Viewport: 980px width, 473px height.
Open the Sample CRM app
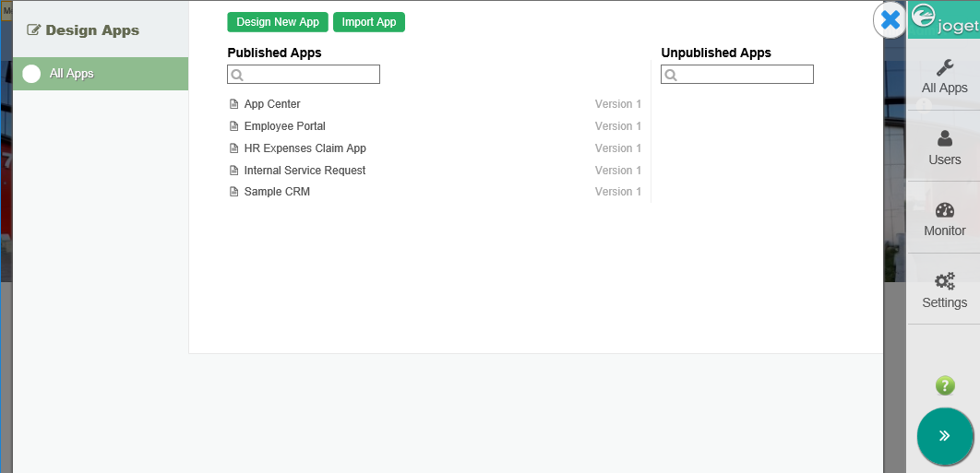click(277, 192)
